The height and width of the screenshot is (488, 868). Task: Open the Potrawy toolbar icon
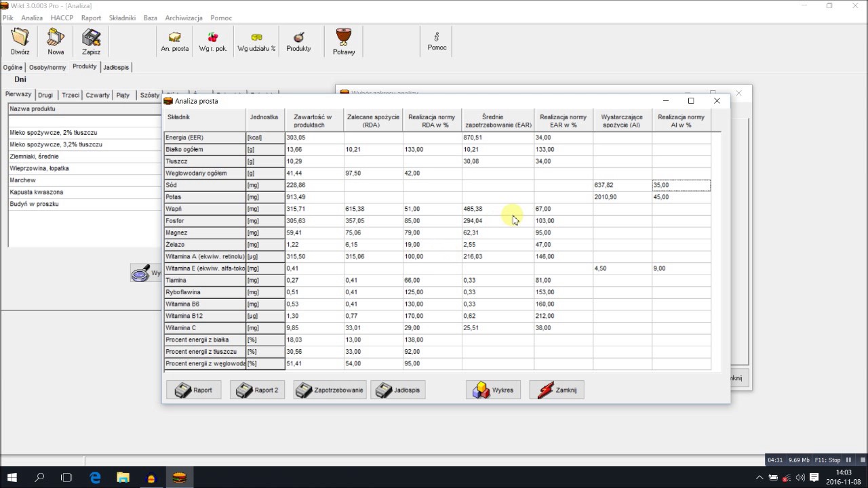pos(344,41)
